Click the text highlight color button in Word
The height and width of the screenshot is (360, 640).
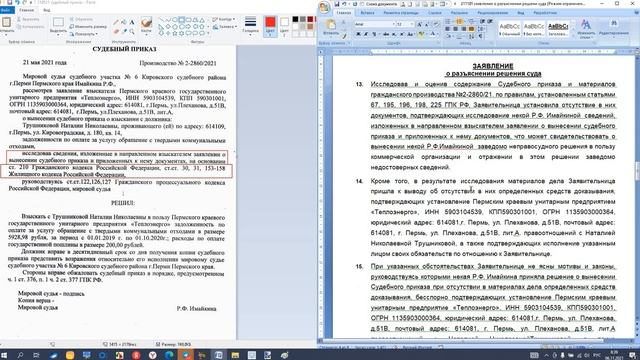tap(420, 34)
